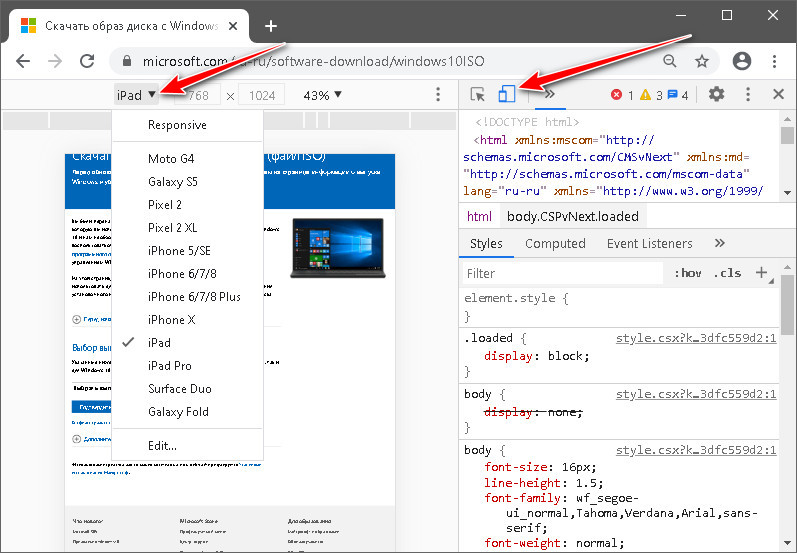Select iPhone 6/7/8 device
The height and width of the screenshot is (553, 797).
click(x=187, y=274)
